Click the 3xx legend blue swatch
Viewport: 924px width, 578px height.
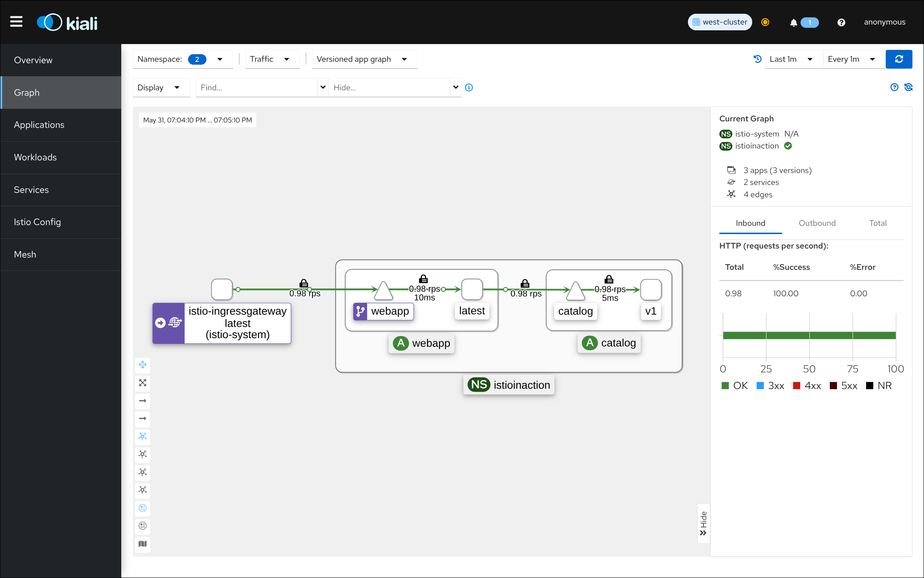coord(760,385)
